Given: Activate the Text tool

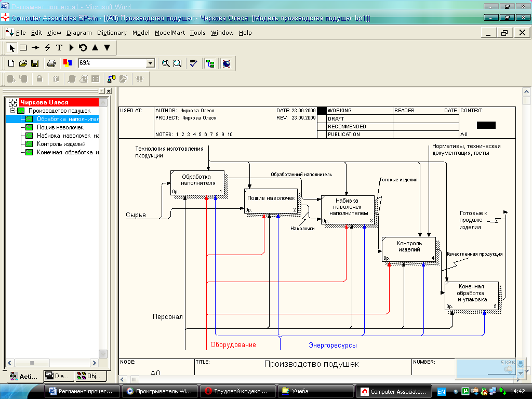Looking at the screenshot, I should point(59,48).
